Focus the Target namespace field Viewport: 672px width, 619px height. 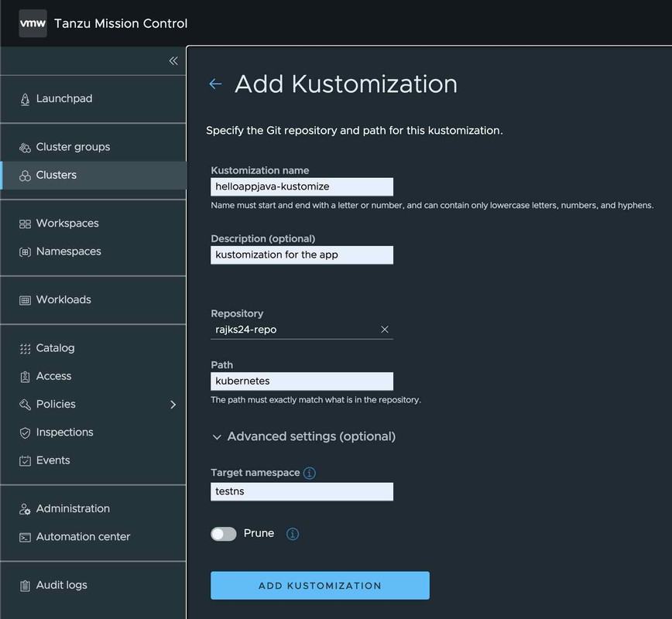click(x=302, y=492)
